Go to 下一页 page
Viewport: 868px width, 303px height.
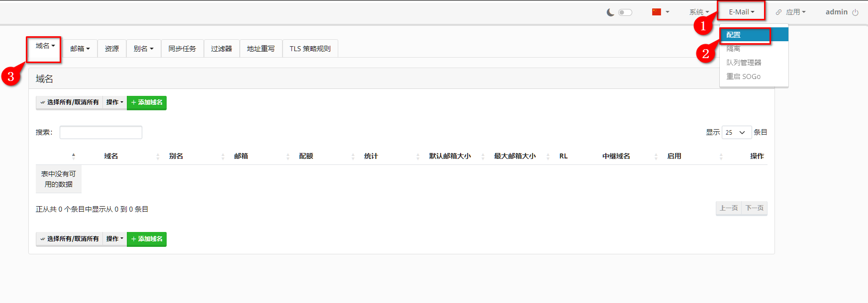click(754, 208)
